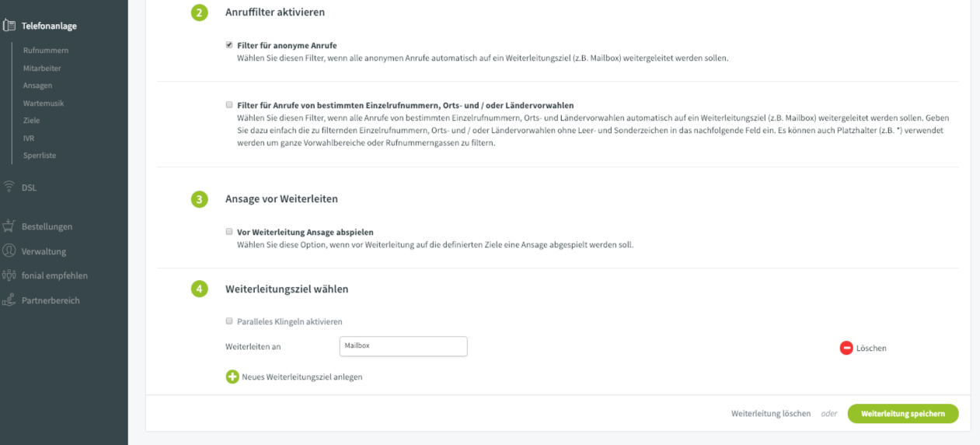Open Rufnummern in the sidebar

click(46, 51)
